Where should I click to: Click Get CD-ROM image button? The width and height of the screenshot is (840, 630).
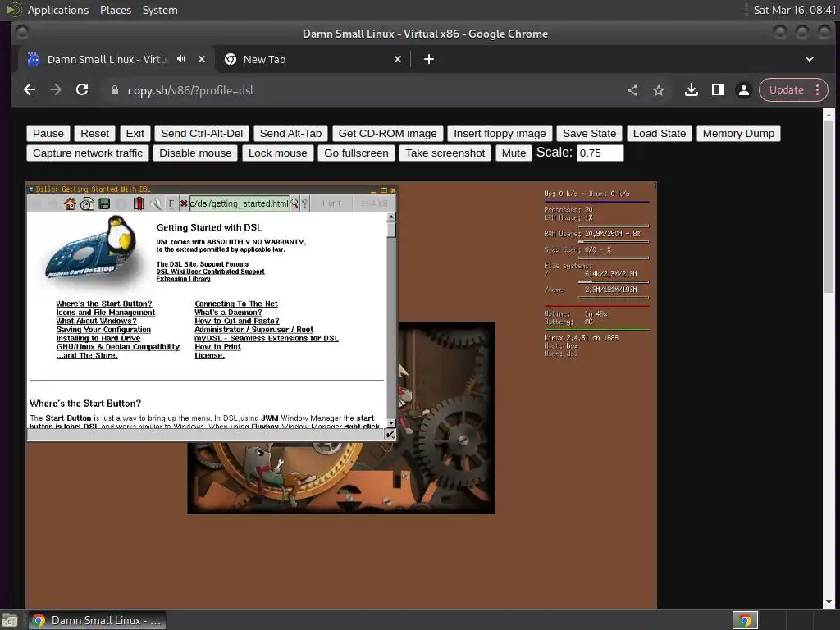pos(388,134)
